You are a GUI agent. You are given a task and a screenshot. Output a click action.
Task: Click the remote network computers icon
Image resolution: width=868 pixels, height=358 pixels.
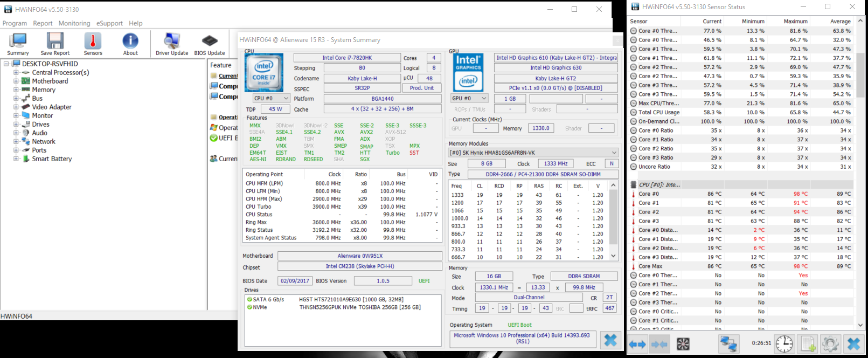pyautogui.click(x=728, y=343)
